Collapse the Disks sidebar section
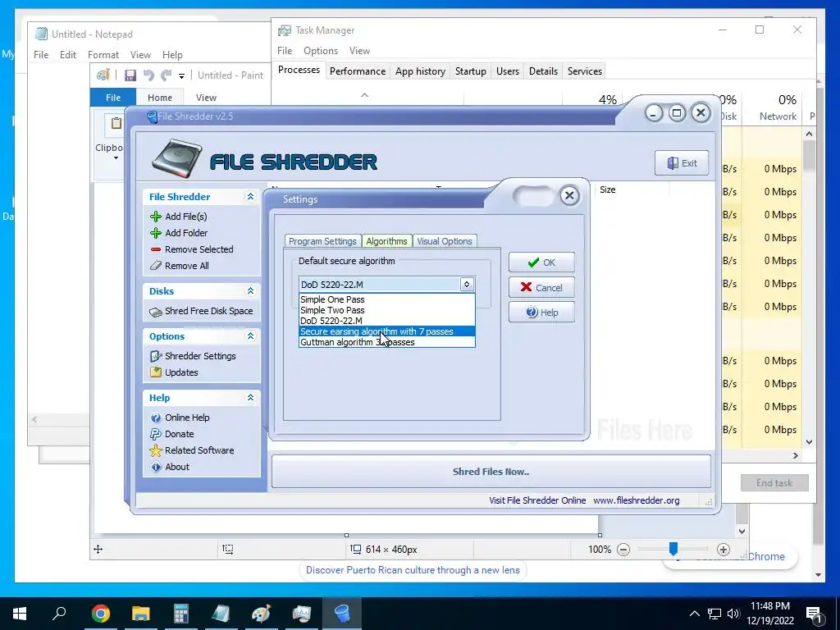Viewport: 840px width, 630px height. pos(250,291)
